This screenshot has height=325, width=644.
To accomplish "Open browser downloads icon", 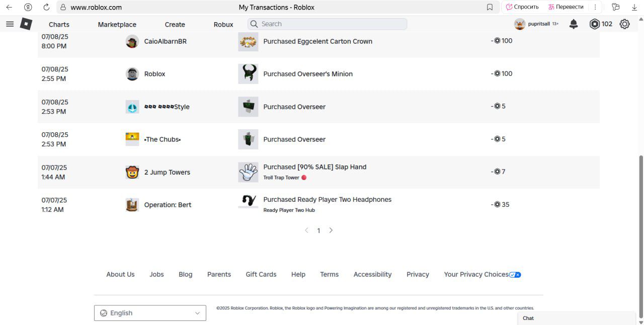I will point(634,7).
